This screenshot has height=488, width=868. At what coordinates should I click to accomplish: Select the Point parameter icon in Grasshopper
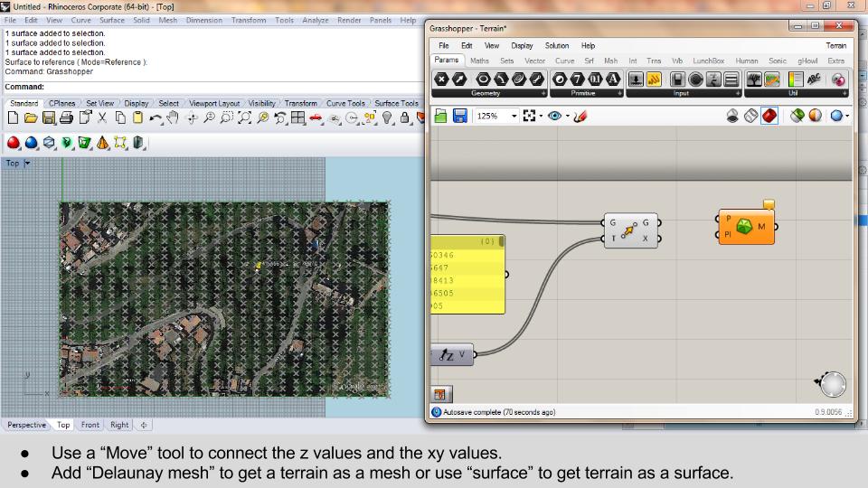441,80
